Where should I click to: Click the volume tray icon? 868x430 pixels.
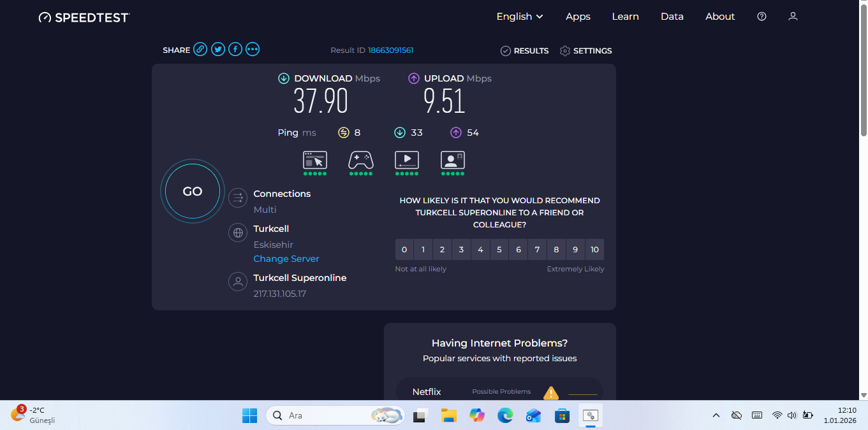[792, 415]
